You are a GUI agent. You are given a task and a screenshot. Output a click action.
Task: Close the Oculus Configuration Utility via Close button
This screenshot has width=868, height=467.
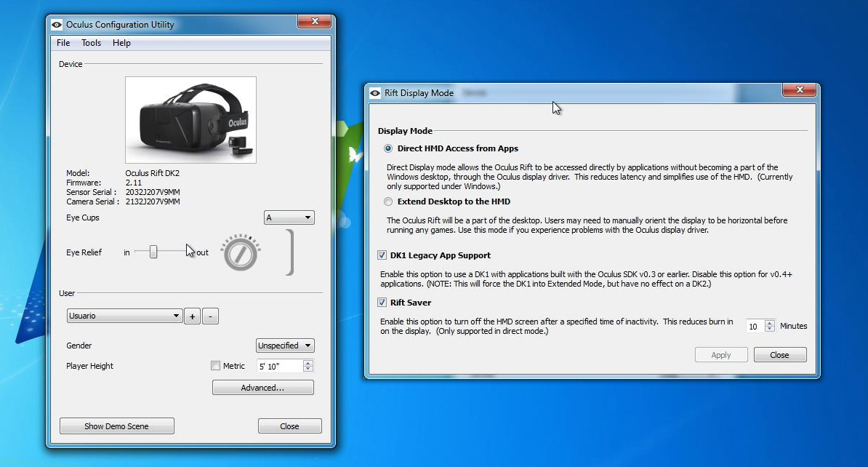[x=289, y=426]
